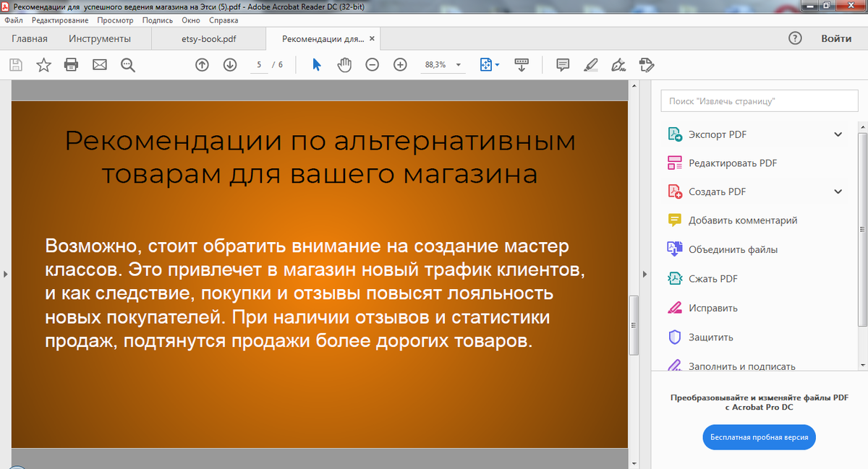Click Бесплатная пробная версия button

click(759, 437)
